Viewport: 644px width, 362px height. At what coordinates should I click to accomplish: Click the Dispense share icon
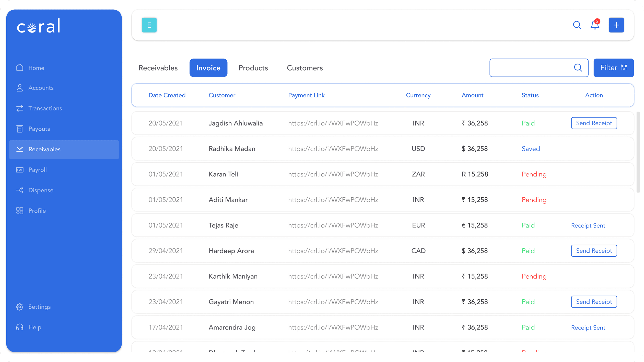[20, 190]
